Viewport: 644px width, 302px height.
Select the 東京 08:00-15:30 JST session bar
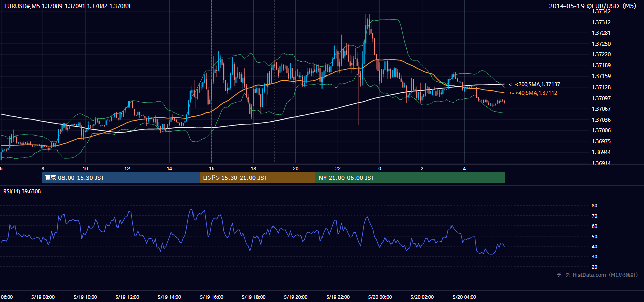121,178
